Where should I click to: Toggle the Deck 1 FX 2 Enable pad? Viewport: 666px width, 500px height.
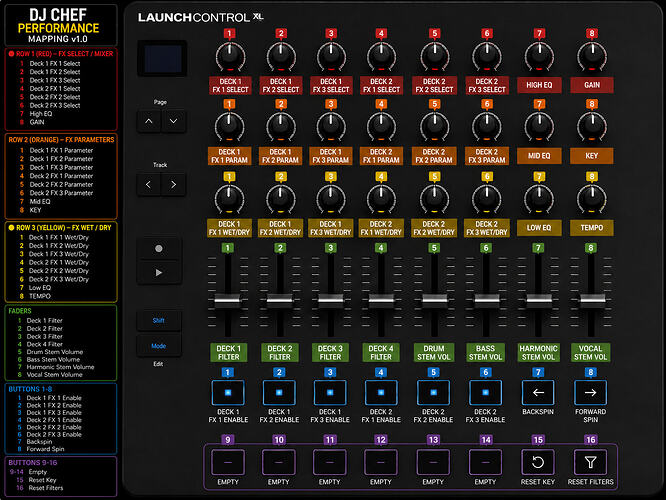coord(279,393)
